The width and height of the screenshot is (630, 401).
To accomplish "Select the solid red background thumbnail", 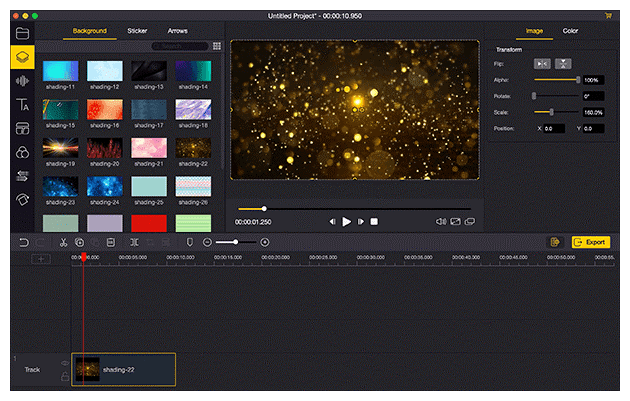I will 149,223.
